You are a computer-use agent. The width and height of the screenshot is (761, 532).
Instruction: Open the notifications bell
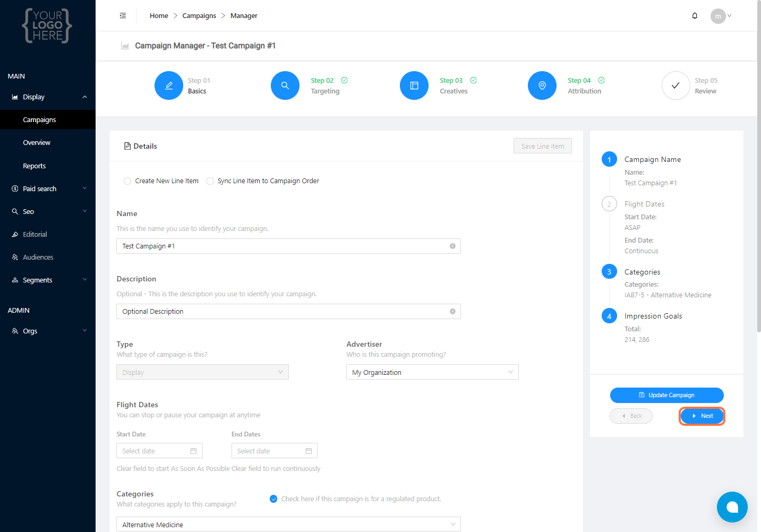(695, 16)
